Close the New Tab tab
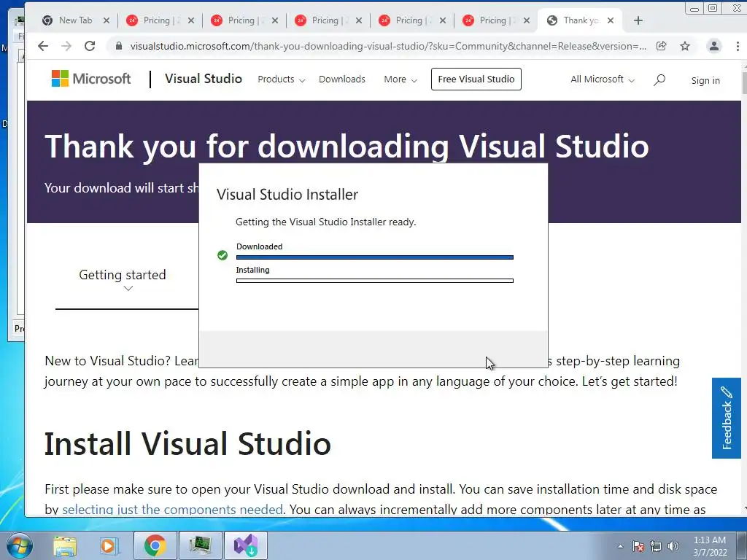This screenshot has height=560, width=747. click(x=107, y=20)
